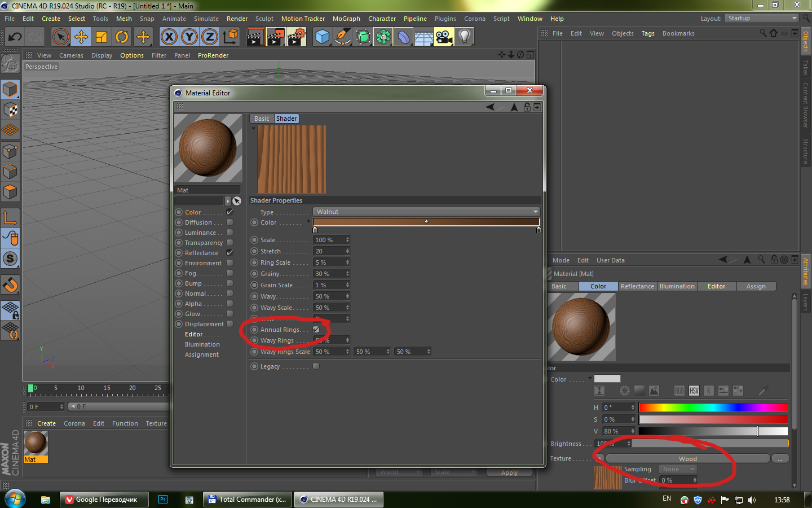Click the Wood texture button
The image size is (812, 508).
687,459
